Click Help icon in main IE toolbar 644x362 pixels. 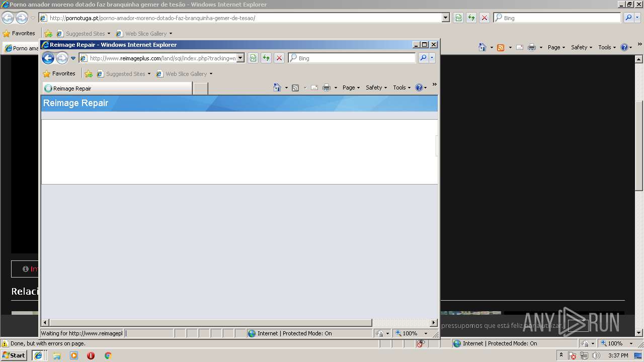624,47
